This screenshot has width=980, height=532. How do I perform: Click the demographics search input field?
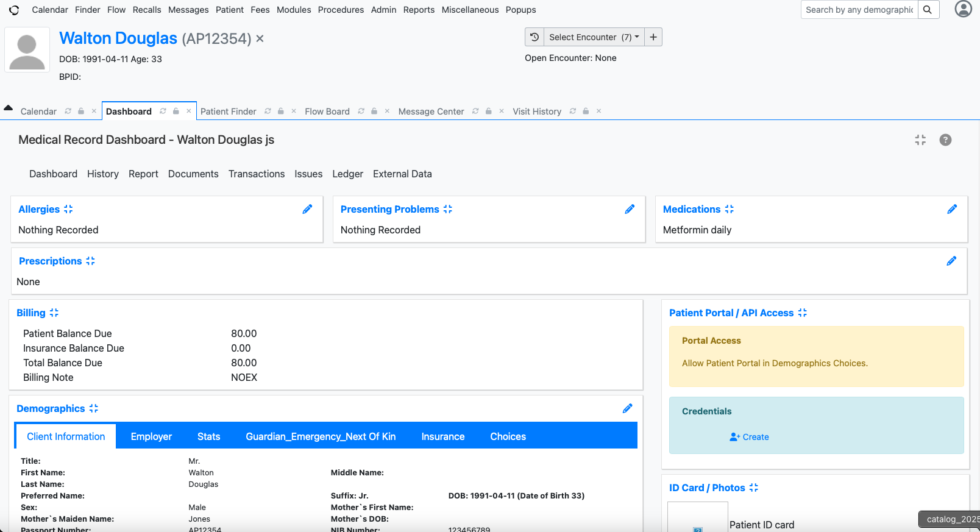[x=859, y=10]
